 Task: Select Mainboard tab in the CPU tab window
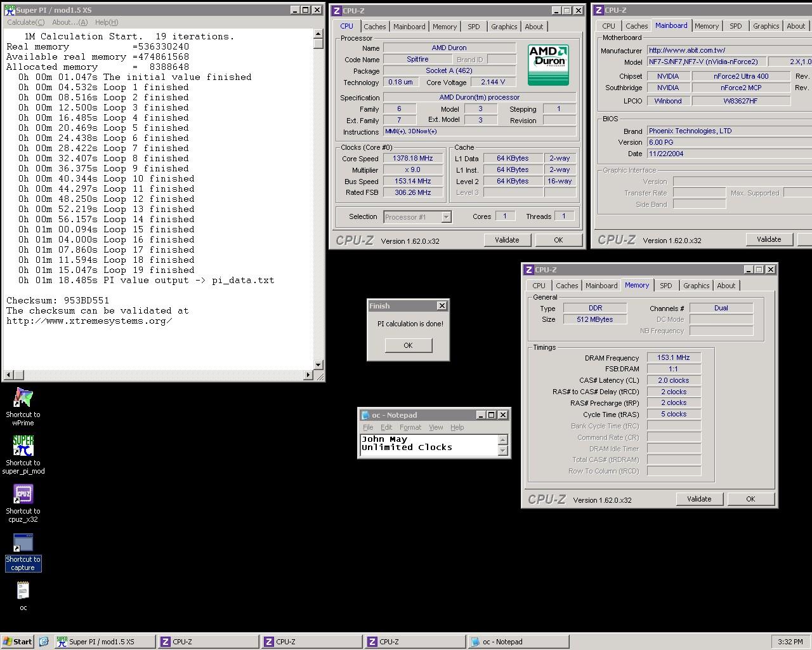point(409,27)
